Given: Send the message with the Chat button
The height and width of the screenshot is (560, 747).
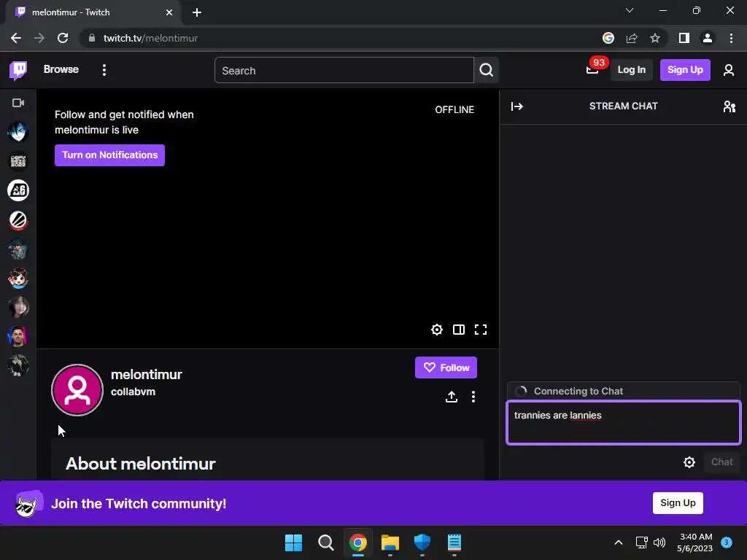Looking at the screenshot, I should point(721,462).
